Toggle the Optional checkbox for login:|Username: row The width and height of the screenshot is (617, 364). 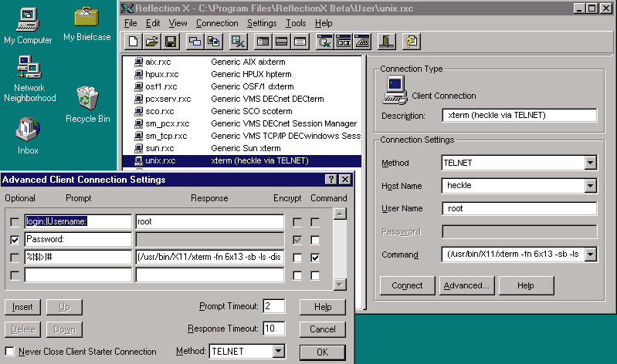[x=13, y=222]
